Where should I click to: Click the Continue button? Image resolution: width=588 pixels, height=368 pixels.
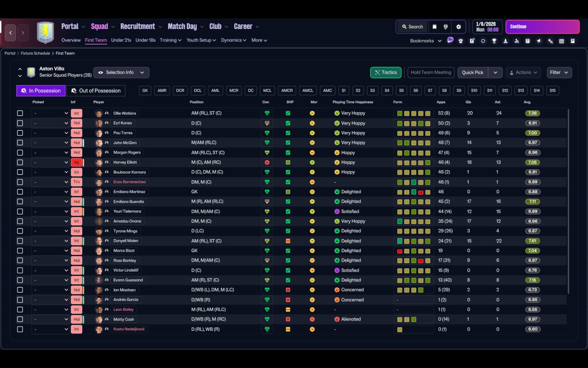tap(543, 27)
